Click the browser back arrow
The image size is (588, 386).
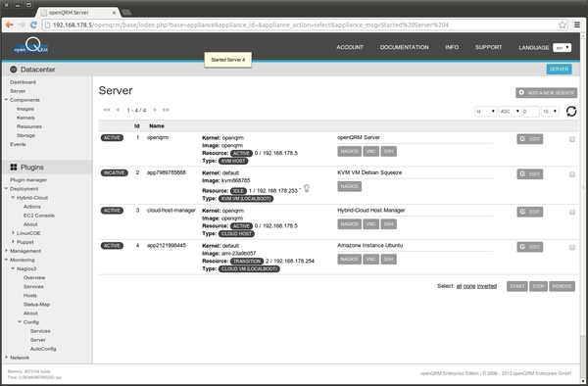9,24
